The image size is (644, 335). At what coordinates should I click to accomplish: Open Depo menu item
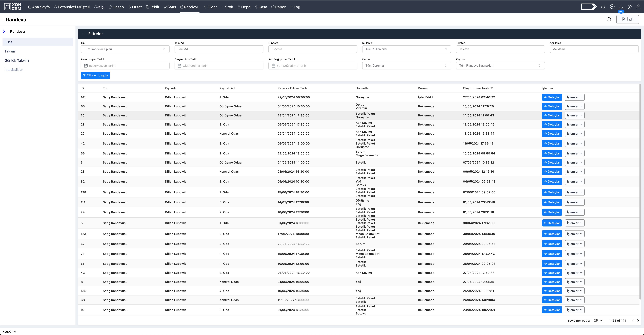(244, 7)
